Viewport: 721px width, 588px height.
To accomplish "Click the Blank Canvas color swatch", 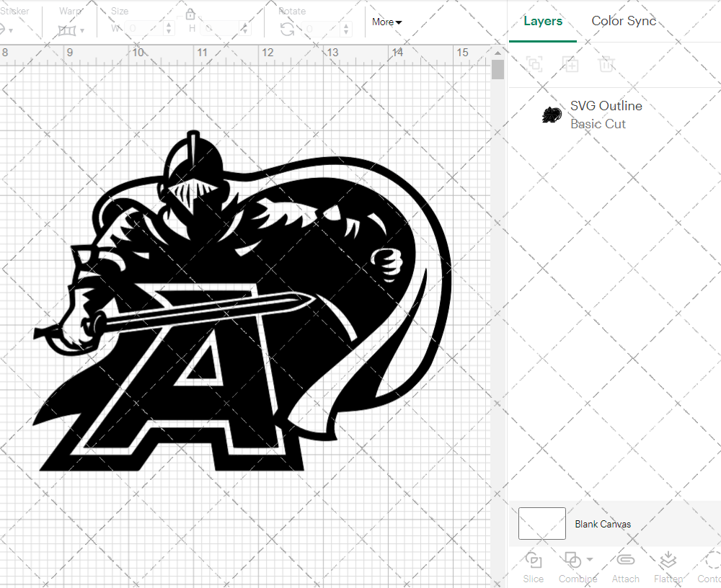I will (x=541, y=524).
